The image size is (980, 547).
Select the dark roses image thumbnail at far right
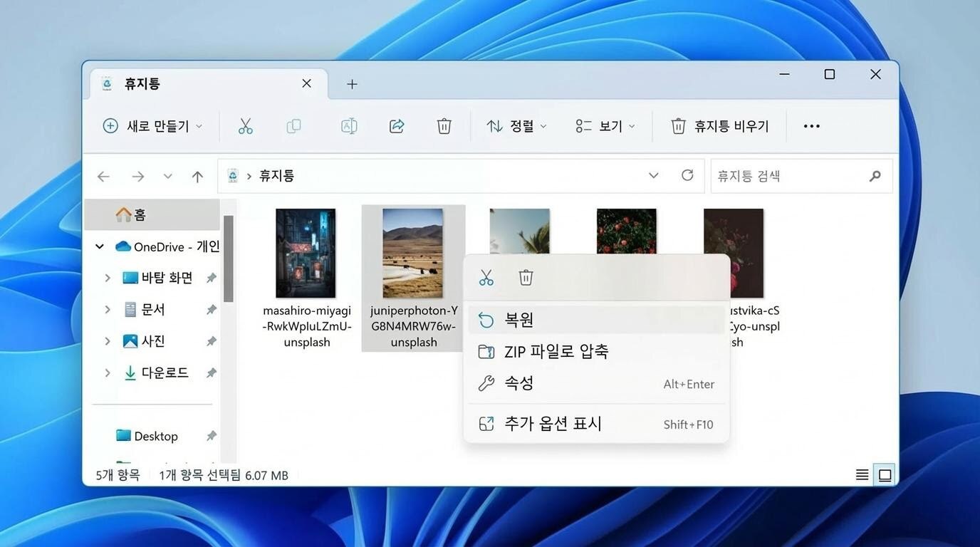[734, 253]
